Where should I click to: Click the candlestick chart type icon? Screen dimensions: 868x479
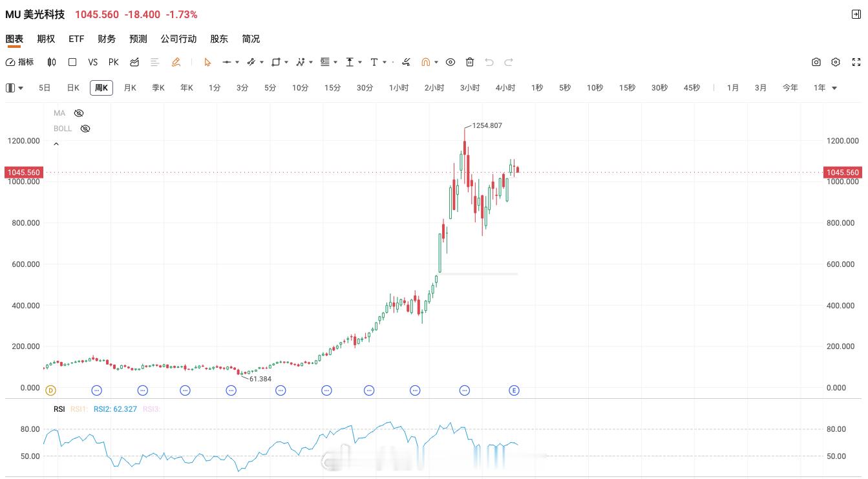52,62
